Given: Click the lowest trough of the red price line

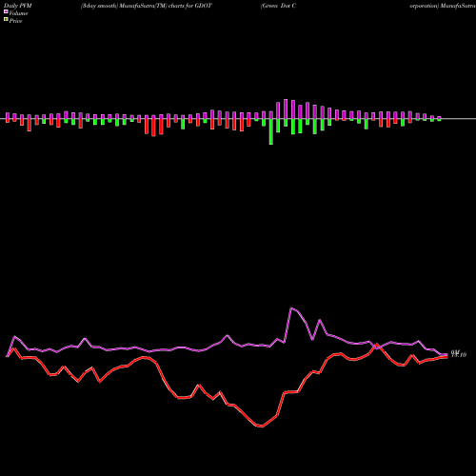Looking at the screenshot, I should (x=262, y=426).
